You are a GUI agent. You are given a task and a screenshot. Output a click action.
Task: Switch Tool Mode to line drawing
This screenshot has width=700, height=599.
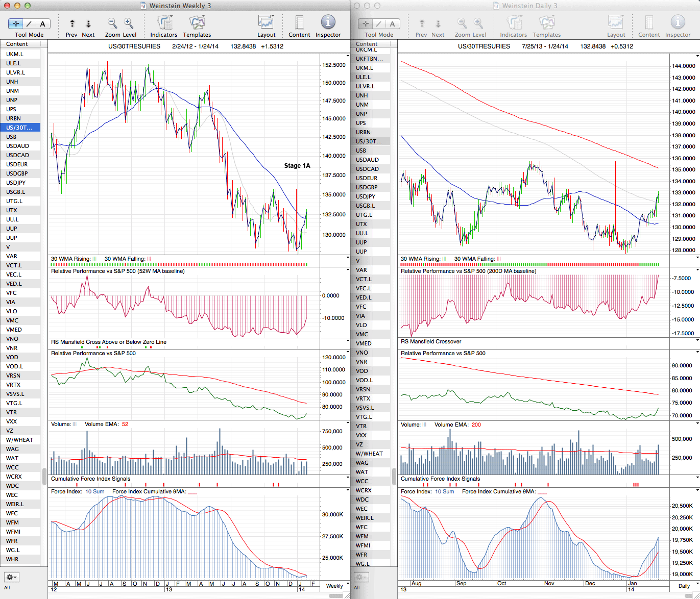29,24
